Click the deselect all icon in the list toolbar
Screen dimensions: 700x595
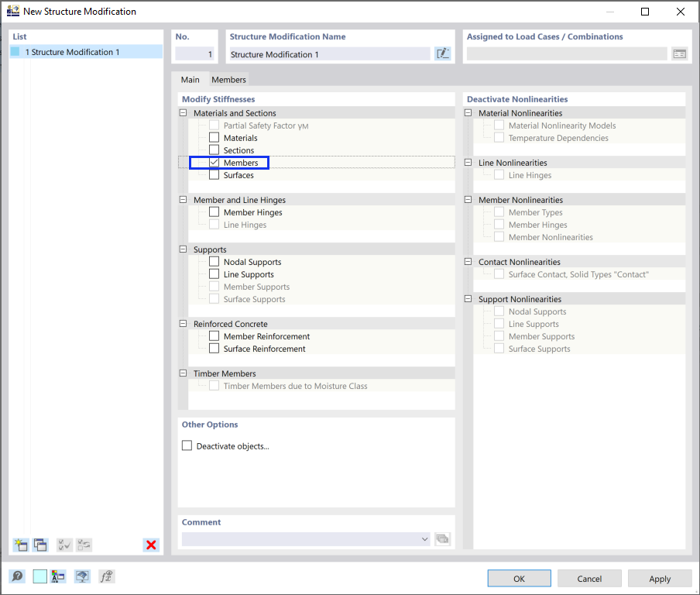coord(84,545)
